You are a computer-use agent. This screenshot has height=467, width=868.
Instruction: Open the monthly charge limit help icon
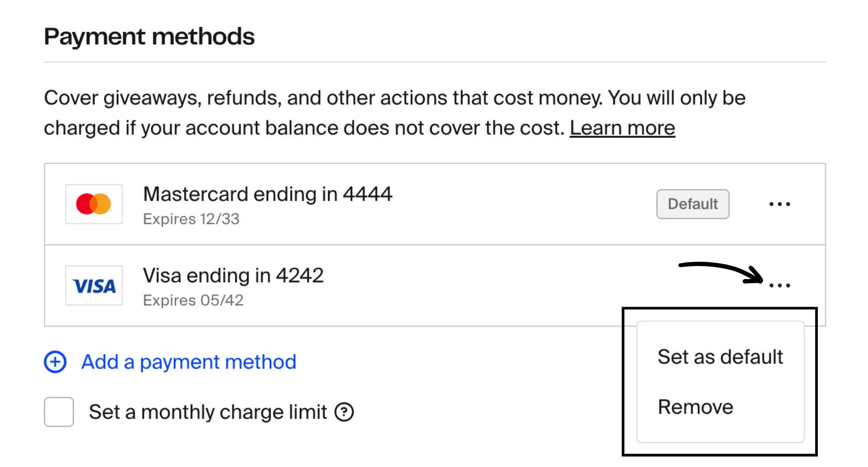tap(344, 411)
